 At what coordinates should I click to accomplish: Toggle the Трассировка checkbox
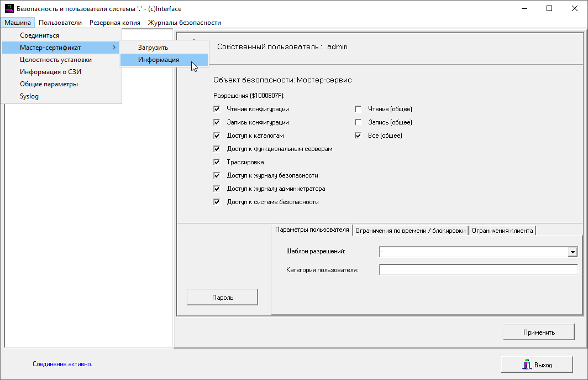point(217,162)
